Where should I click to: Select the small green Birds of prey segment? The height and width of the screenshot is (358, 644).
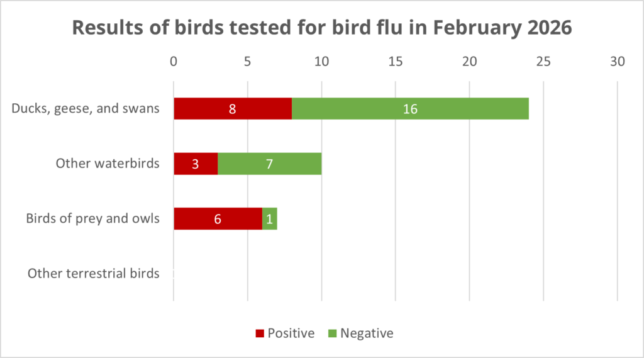[x=270, y=218]
